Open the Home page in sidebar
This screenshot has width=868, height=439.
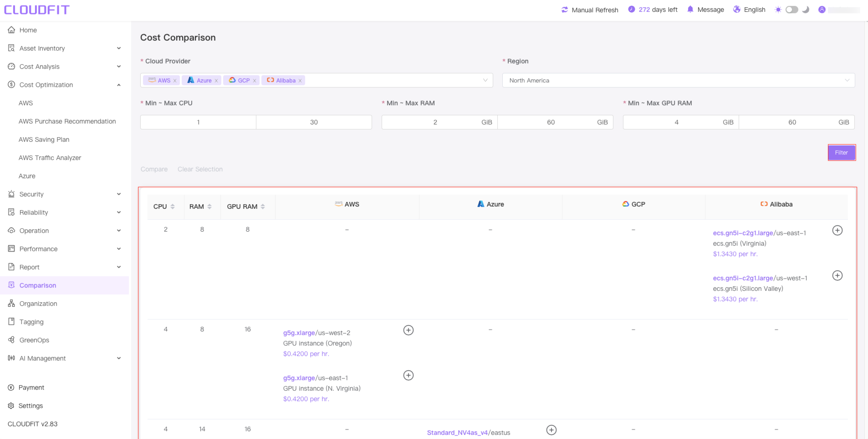point(28,30)
